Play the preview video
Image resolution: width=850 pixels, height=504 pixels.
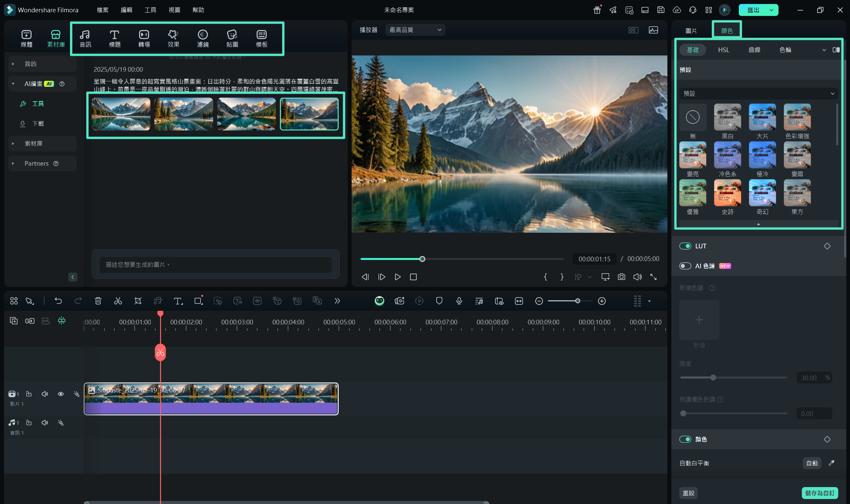coord(397,277)
